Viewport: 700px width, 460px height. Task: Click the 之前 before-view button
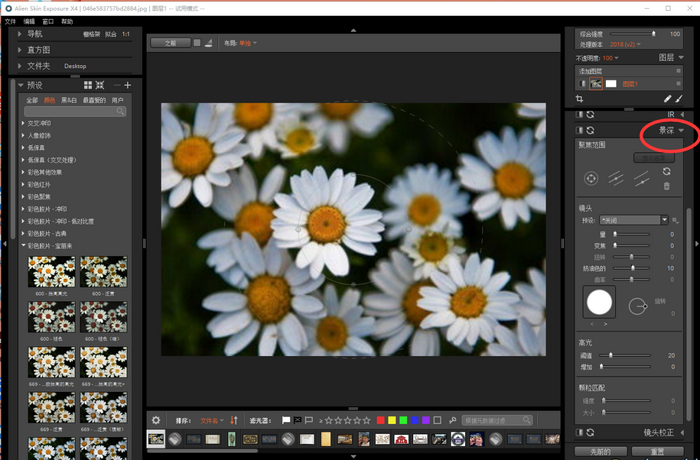click(170, 43)
